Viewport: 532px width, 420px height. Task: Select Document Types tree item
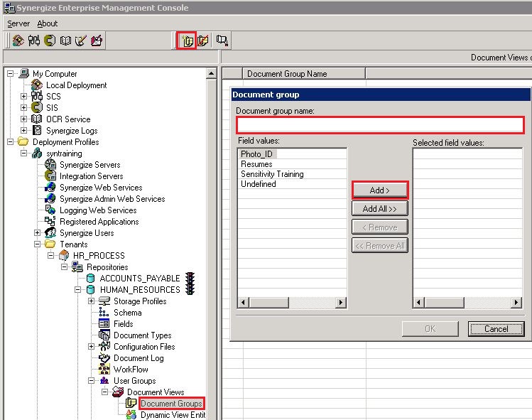(143, 335)
